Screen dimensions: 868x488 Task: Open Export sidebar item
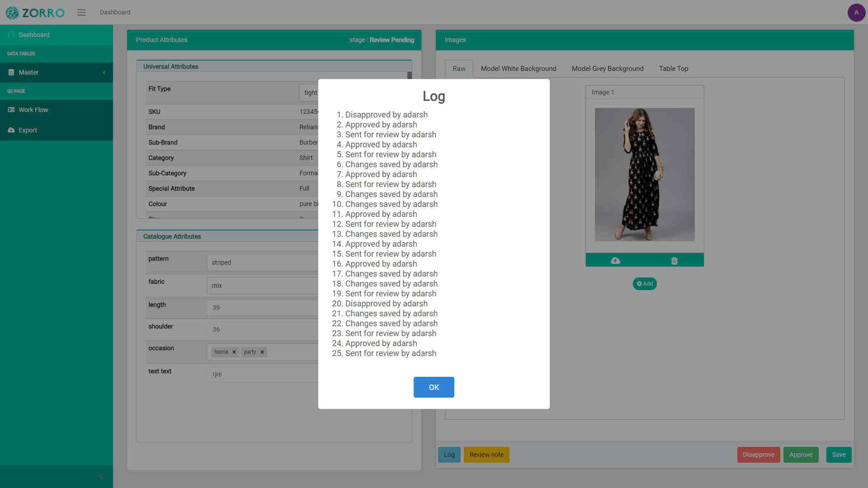click(x=57, y=130)
